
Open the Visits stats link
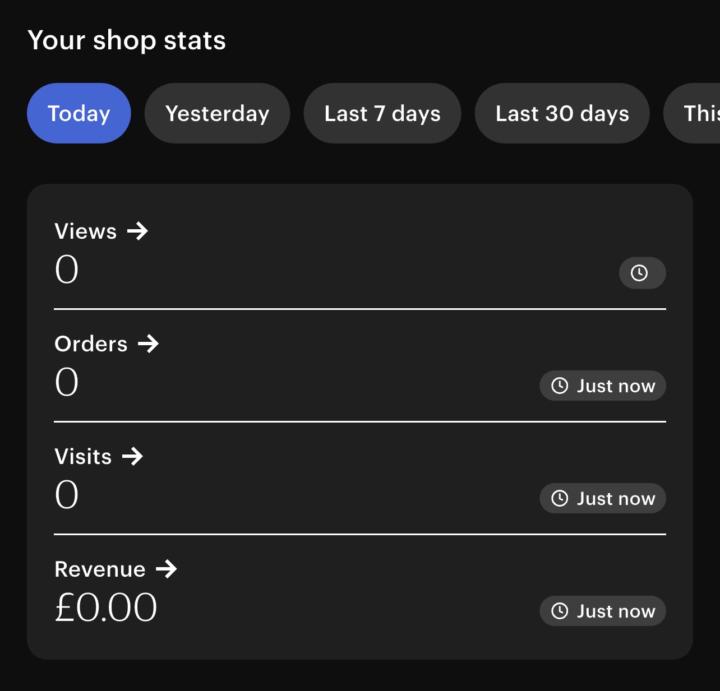pos(83,456)
